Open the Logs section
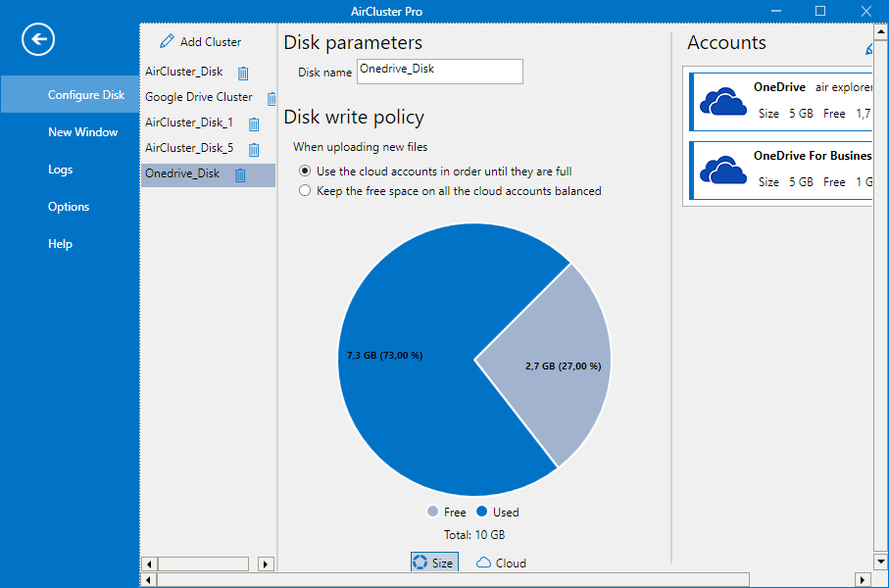This screenshot has height=588, width=889. (60, 170)
